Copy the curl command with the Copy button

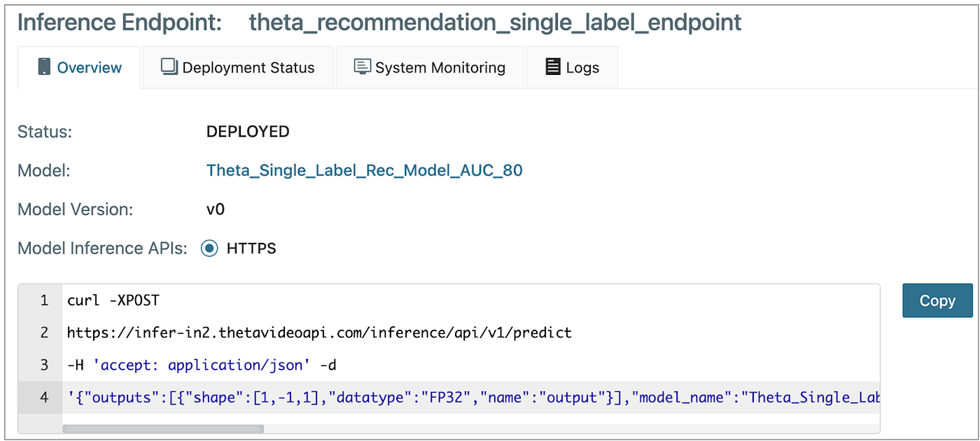pyautogui.click(x=937, y=300)
